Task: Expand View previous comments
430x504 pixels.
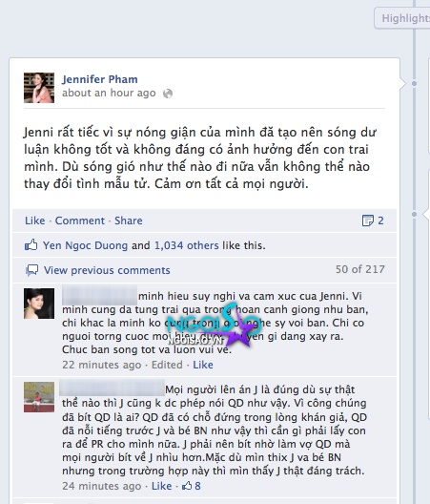Action: (107, 270)
